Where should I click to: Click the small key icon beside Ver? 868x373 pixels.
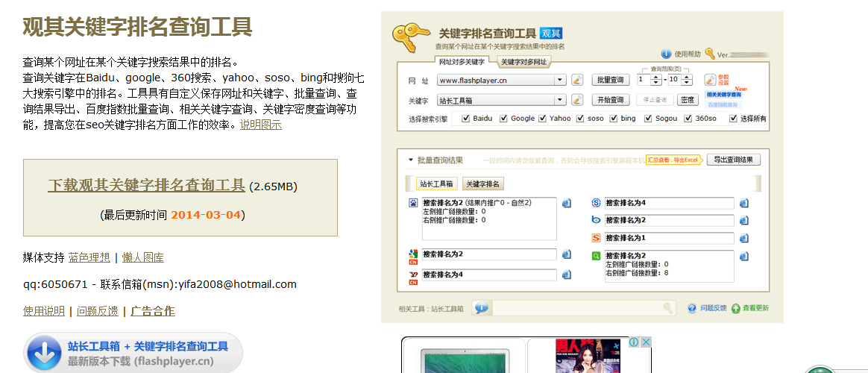[x=710, y=54]
